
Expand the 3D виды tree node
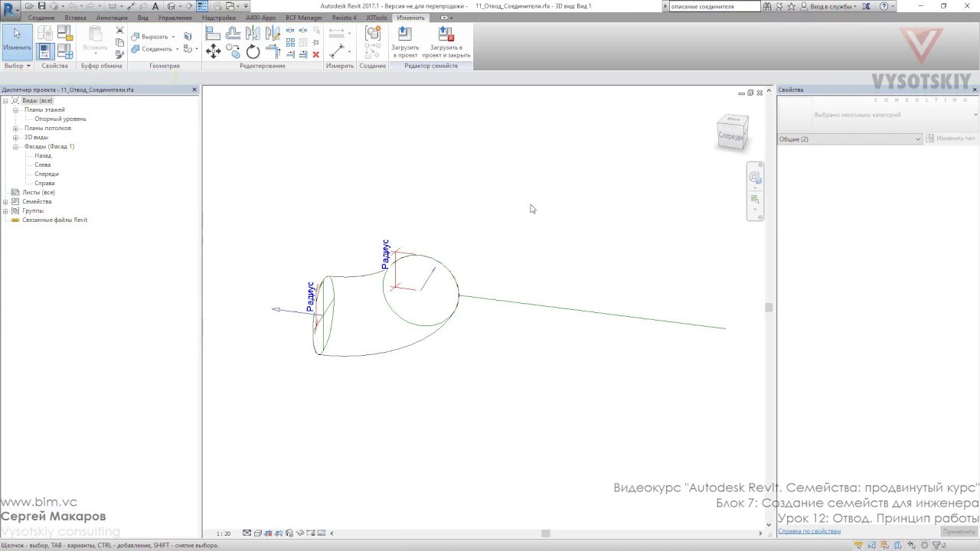15,138
